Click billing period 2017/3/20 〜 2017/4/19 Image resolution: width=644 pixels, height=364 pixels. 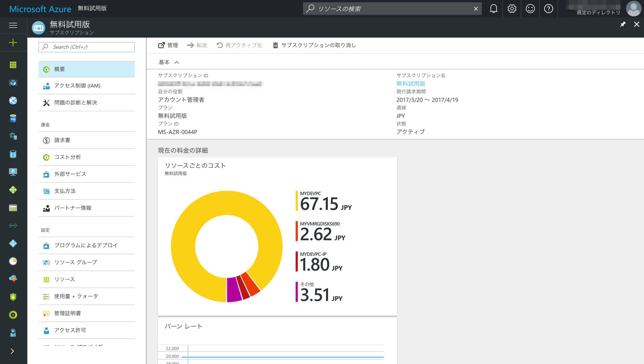[x=427, y=100]
